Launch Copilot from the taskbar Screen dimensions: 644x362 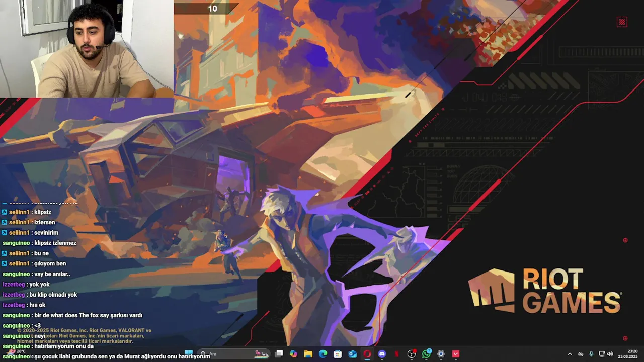click(x=293, y=354)
